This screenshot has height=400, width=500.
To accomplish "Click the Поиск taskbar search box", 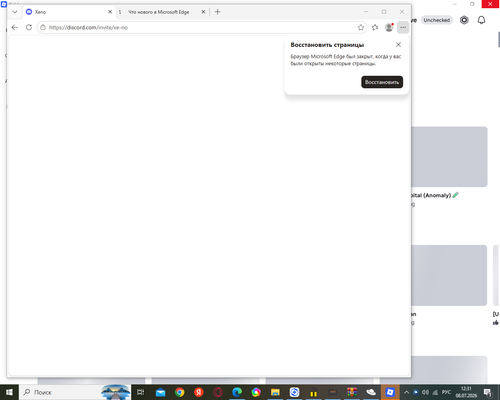I will click(x=76, y=392).
